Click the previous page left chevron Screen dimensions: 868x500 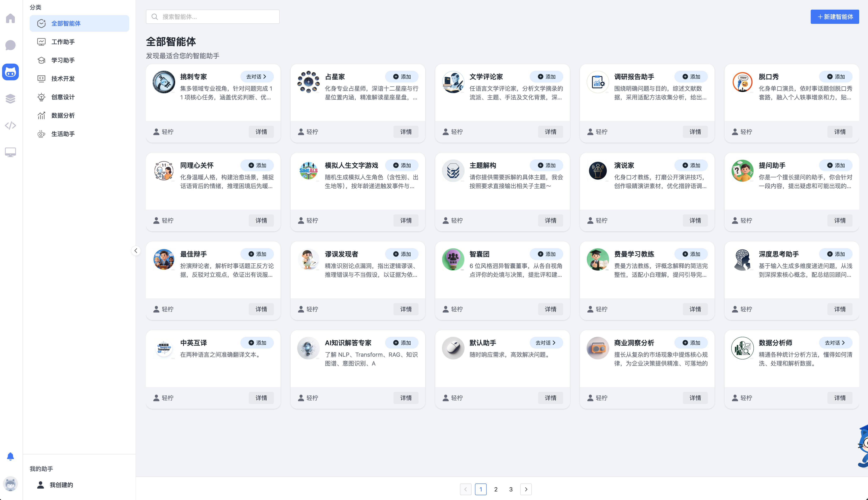tap(466, 489)
